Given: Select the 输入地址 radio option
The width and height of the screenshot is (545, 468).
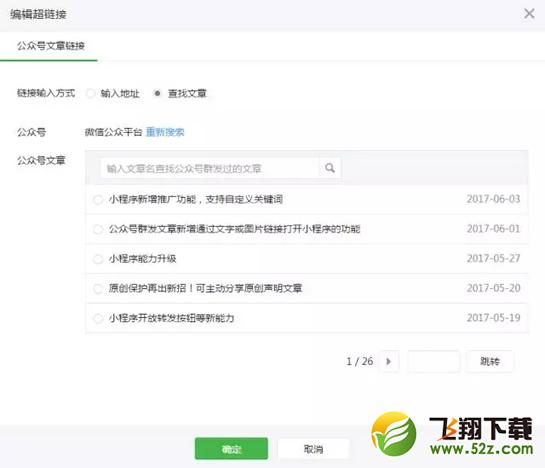Looking at the screenshot, I should [x=90, y=93].
